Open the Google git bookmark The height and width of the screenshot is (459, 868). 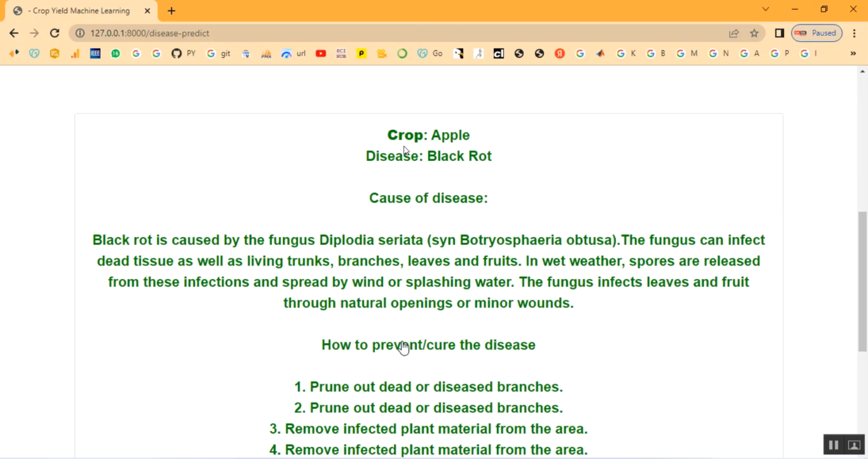click(x=218, y=53)
